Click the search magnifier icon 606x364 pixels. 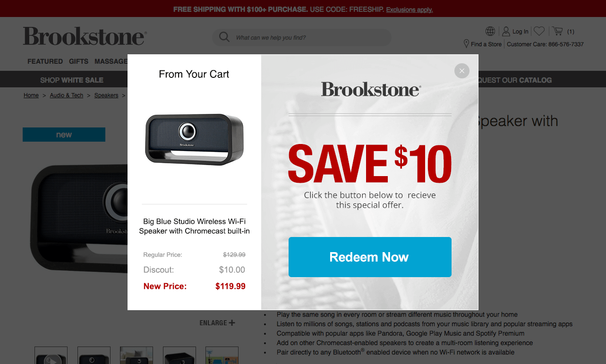coord(224,37)
